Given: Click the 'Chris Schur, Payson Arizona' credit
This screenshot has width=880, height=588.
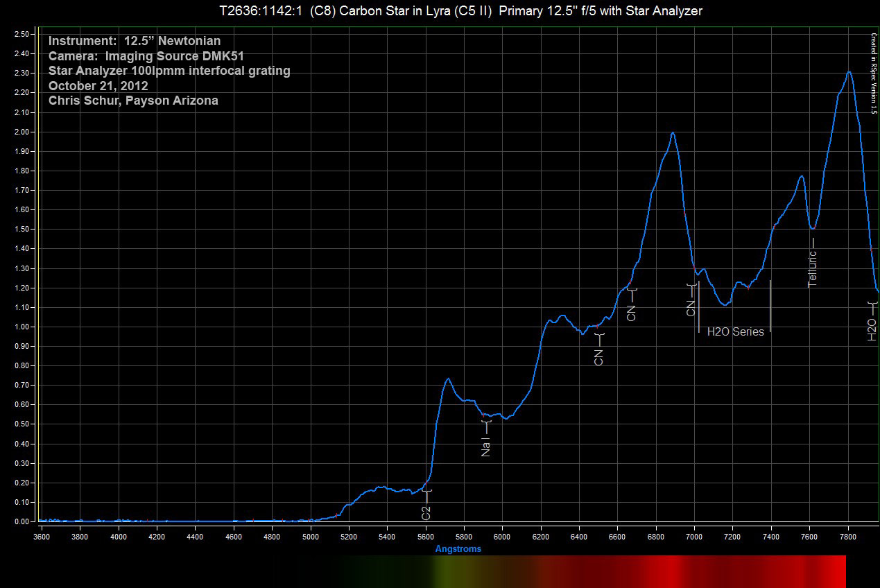Looking at the screenshot, I should [x=133, y=101].
